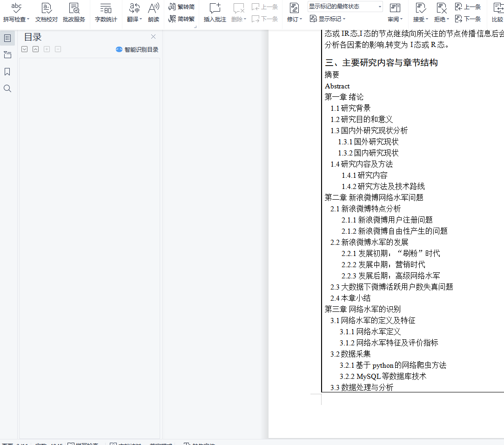This screenshot has width=504, height=445.
Task: Open the 拼写检查 dropdown arrow
Action: tap(28, 19)
